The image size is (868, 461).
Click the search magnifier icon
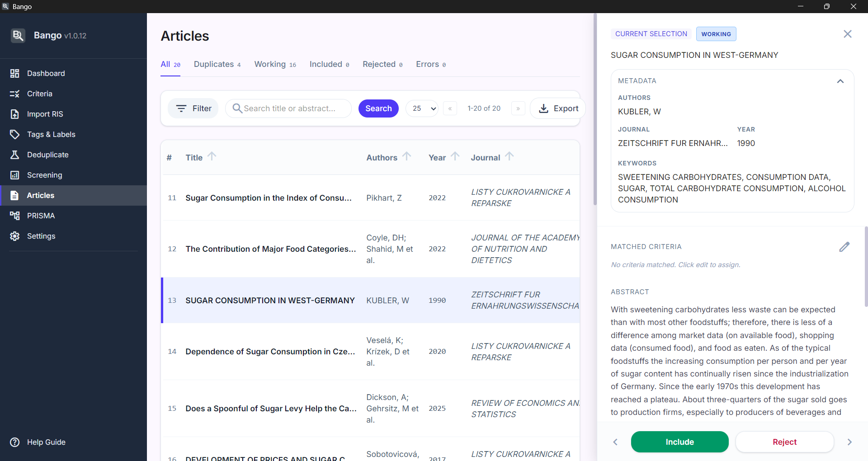click(237, 108)
